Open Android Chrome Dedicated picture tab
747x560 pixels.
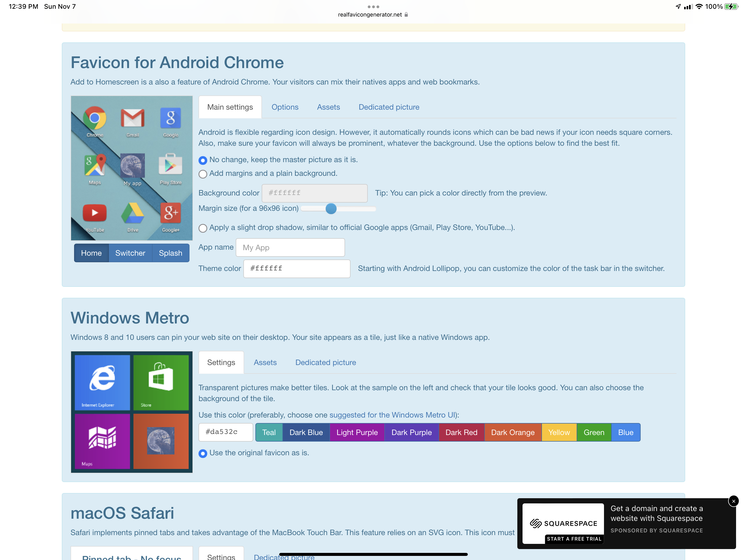pos(389,107)
